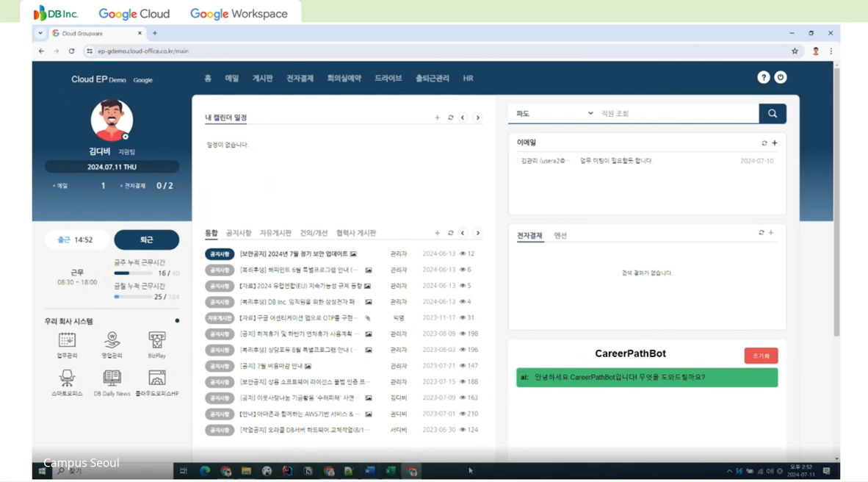Open the 파도 search type dropdown

coord(554,114)
